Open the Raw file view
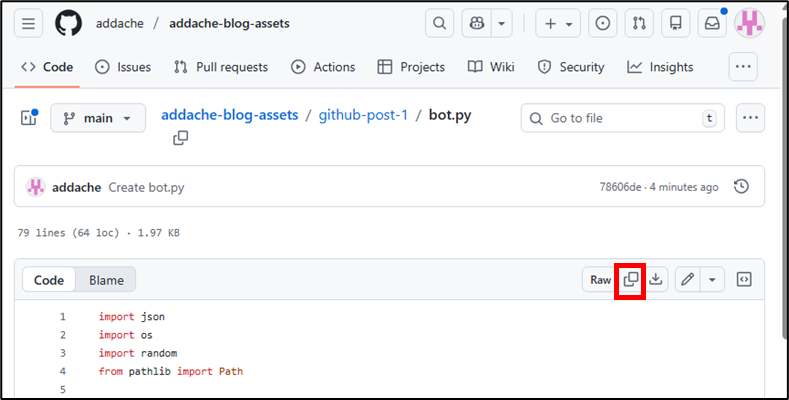 pos(600,280)
